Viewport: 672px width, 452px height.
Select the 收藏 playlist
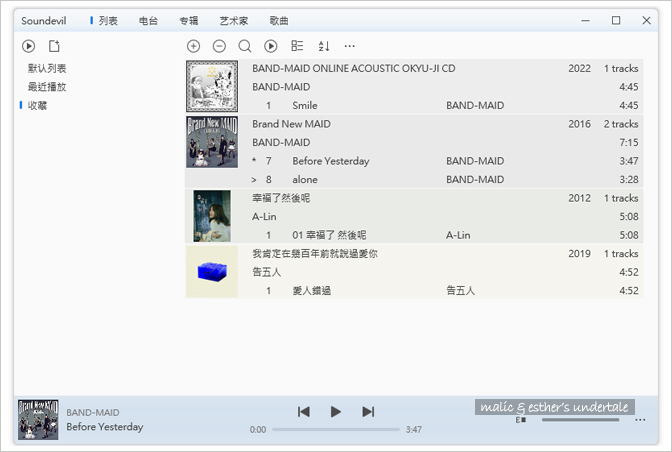(x=37, y=105)
